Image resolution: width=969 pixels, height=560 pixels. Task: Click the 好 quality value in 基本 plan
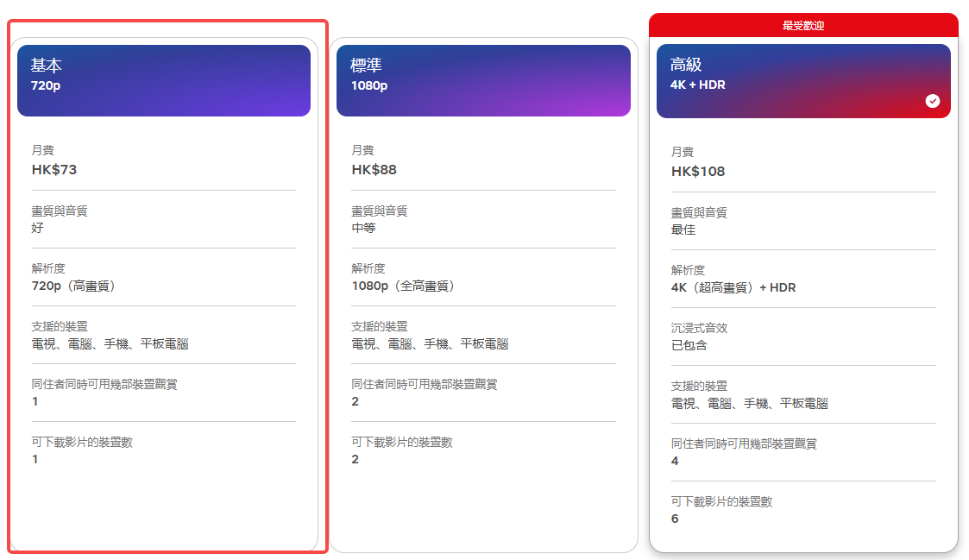[x=38, y=228]
